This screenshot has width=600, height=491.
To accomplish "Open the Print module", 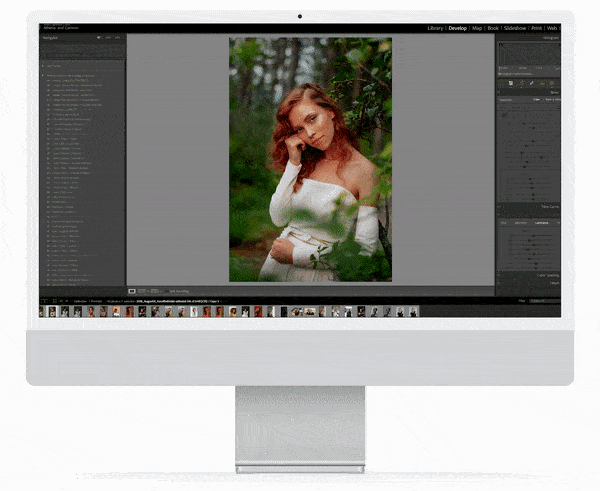I will 536,28.
